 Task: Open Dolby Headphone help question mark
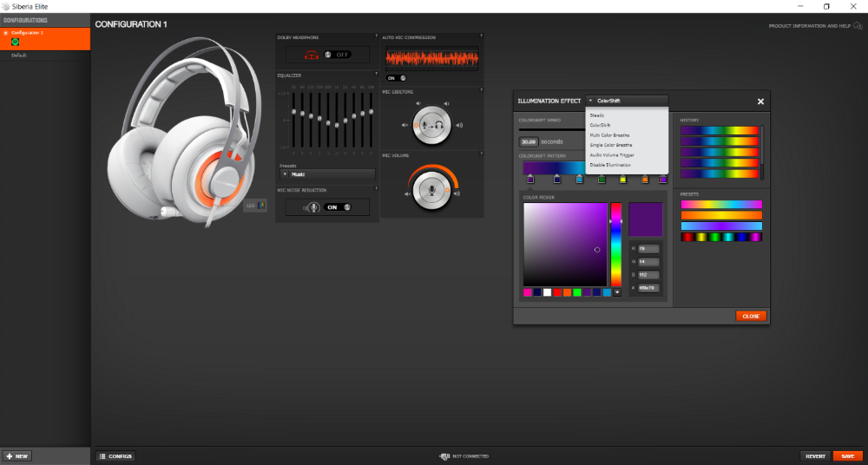pyautogui.click(x=376, y=36)
